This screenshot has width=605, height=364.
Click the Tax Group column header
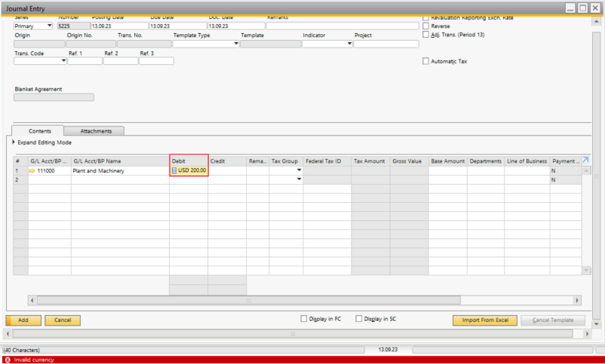click(x=286, y=161)
